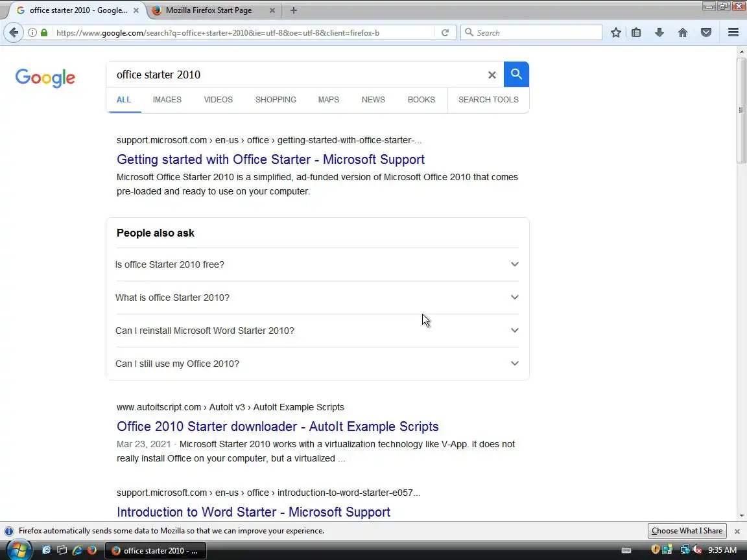Image resolution: width=747 pixels, height=560 pixels.
Task: Click the scrollbar up arrow
Action: (741, 51)
